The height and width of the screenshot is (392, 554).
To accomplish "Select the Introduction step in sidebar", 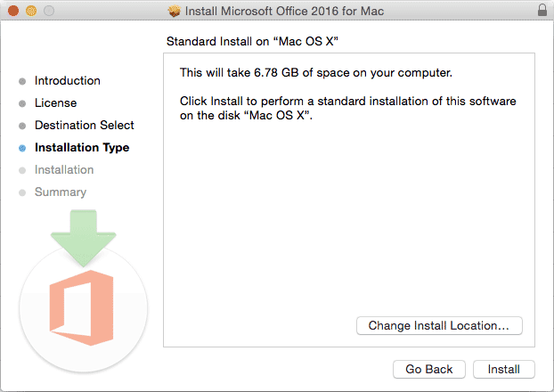I will [x=68, y=81].
